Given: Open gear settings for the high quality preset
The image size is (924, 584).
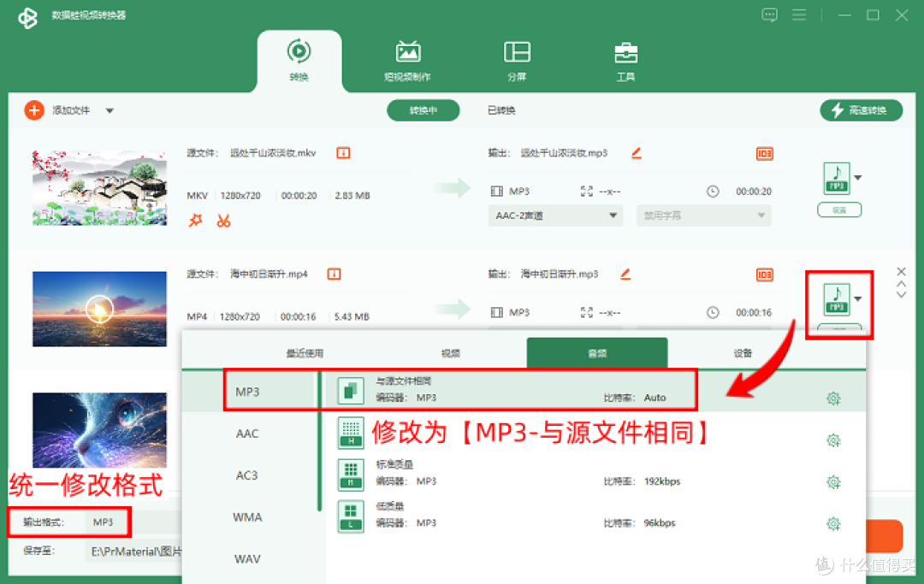Looking at the screenshot, I should click(833, 440).
